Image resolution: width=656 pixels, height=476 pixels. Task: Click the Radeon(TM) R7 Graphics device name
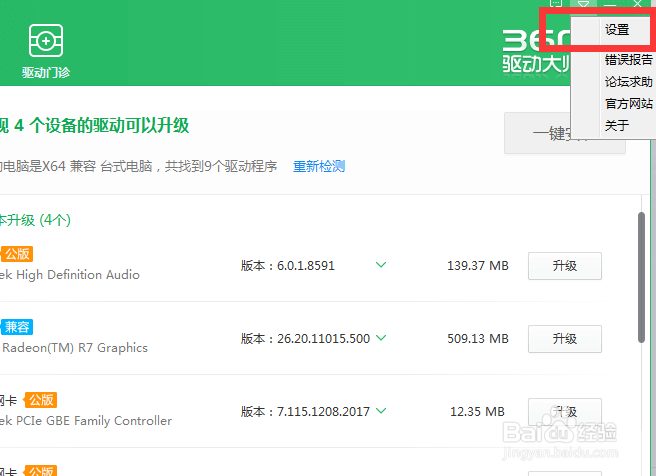(75, 348)
